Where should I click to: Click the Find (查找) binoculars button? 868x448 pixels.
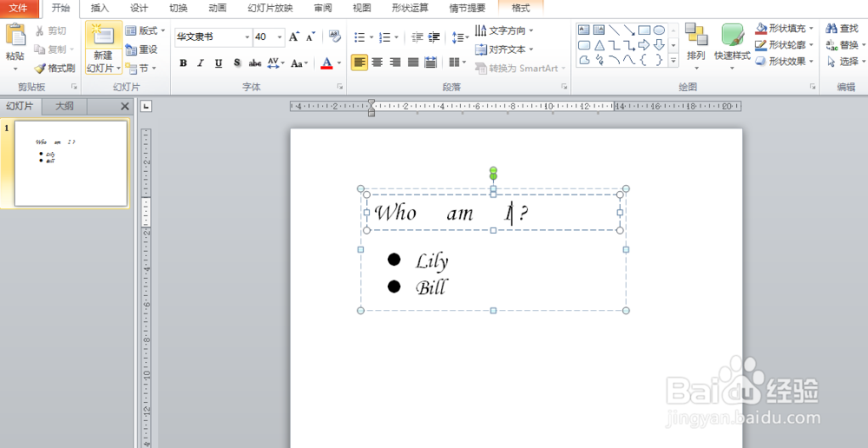tap(842, 29)
